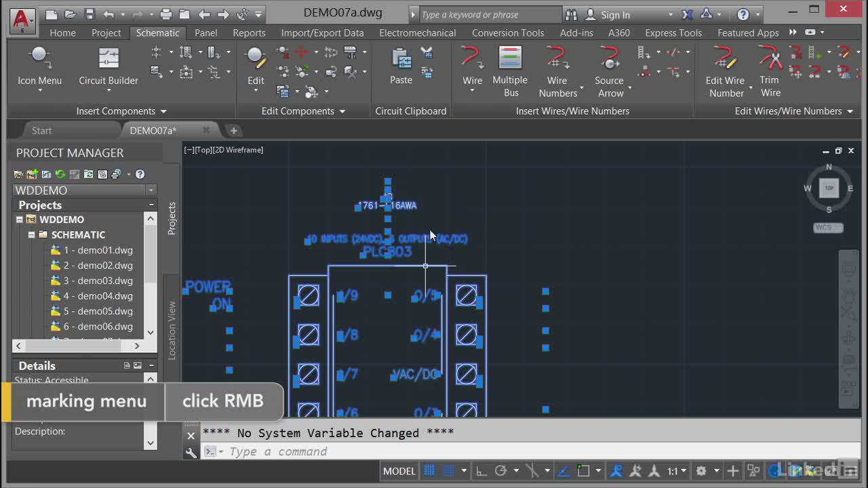Viewport: 868px width, 488px height.
Task: Open the Sign In dropdown arrow
Action: 671,15
